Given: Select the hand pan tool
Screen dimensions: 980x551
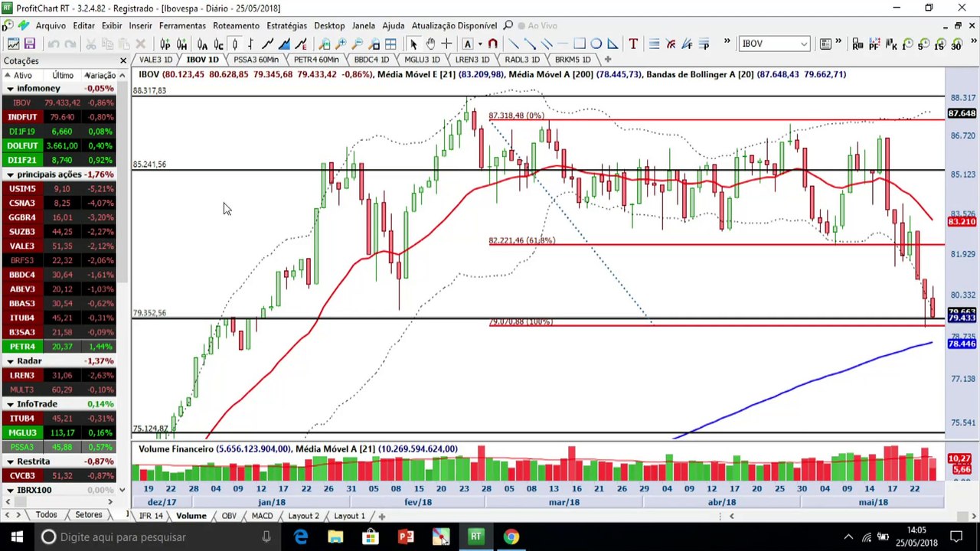Looking at the screenshot, I should click(430, 44).
